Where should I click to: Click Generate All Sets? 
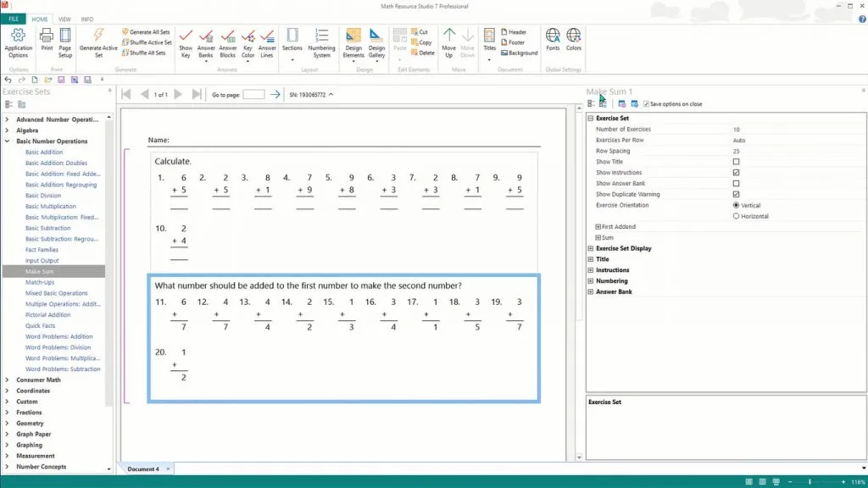[x=146, y=32]
